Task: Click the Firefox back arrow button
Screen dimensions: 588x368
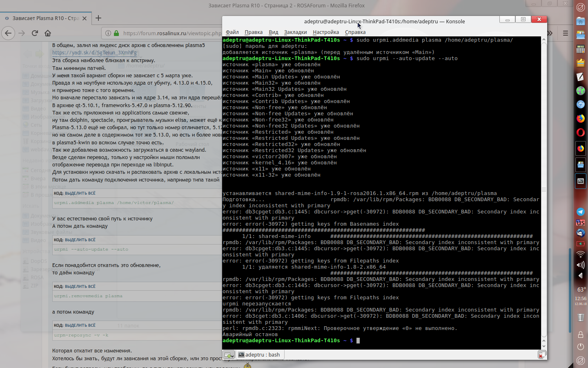Action: (9, 33)
